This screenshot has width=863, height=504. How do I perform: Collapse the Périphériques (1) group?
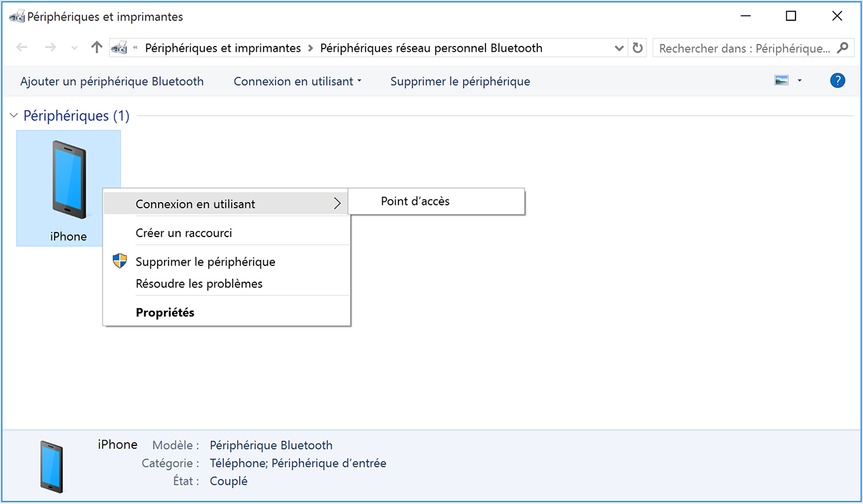[x=13, y=116]
